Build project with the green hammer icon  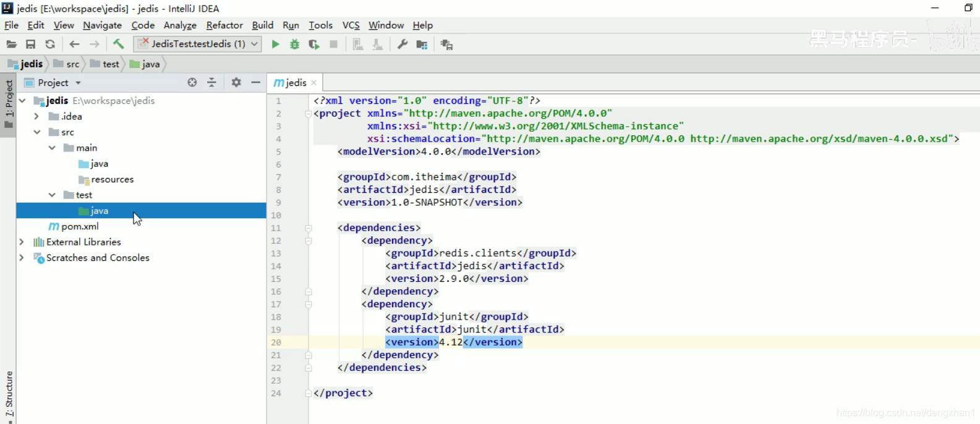[118, 44]
